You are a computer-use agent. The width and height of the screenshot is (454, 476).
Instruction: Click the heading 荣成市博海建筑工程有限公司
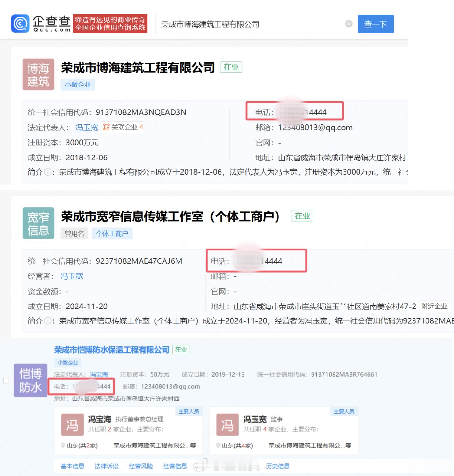138,67
